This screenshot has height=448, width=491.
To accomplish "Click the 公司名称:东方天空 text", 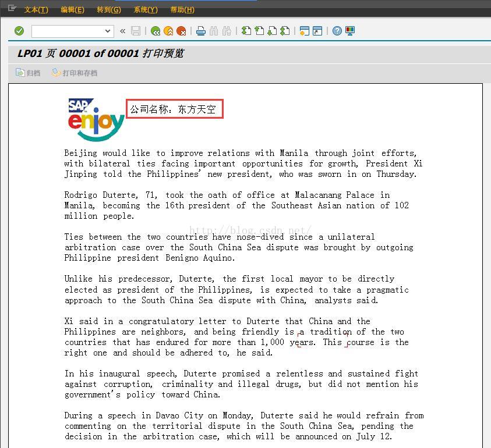I will [x=173, y=109].
